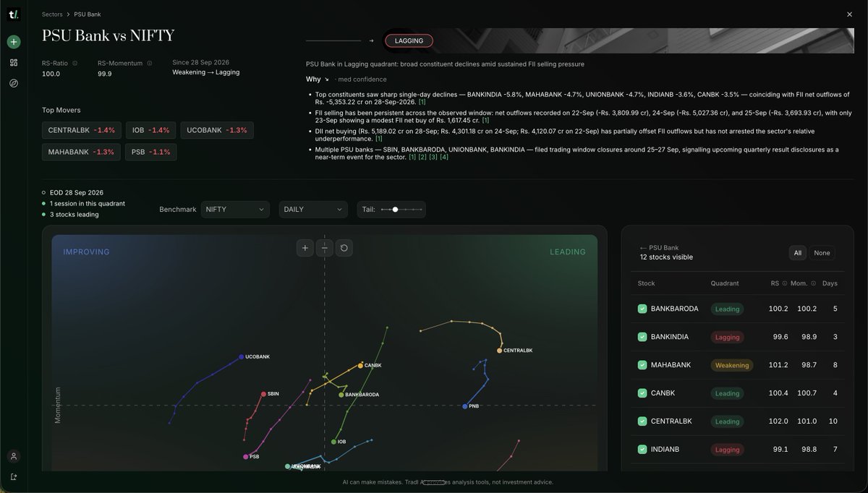Adjust the Tail length slider handle

point(395,210)
